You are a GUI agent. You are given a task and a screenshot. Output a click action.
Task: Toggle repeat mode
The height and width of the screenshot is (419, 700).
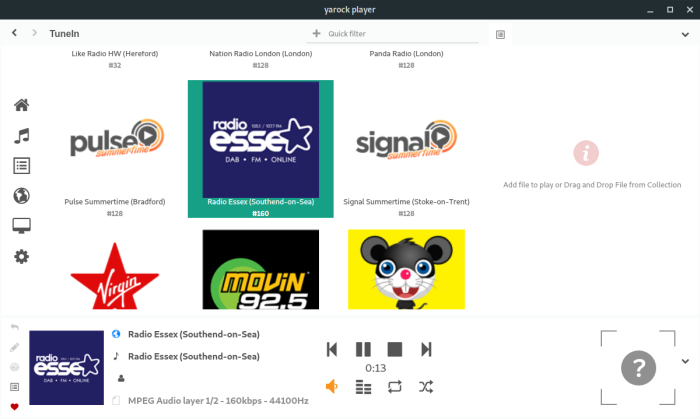[x=395, y=386]
